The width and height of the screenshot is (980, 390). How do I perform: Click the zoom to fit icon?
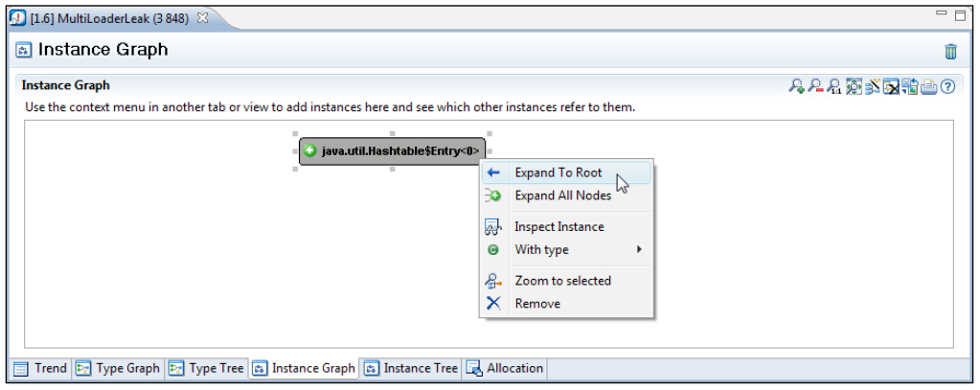(x=854, y=86)
